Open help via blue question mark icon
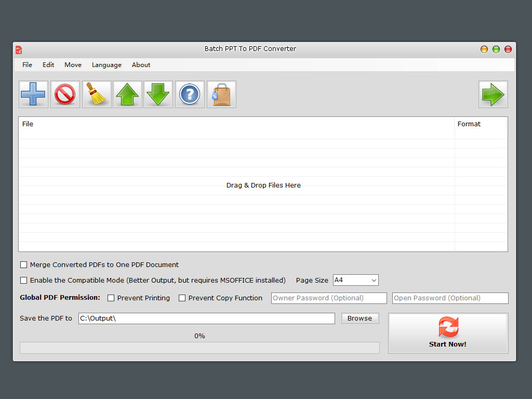Screen dimensions: 532x399 coord(190,95)
